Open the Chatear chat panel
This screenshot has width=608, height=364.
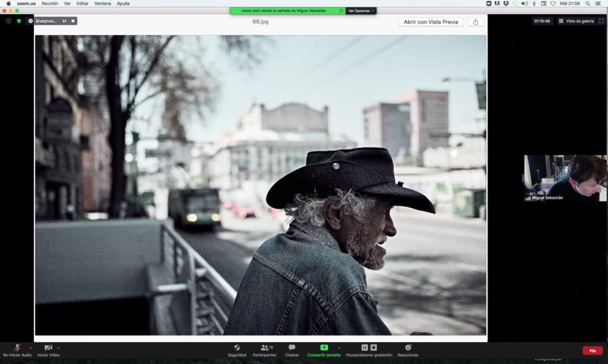click(x=292, y=348)
